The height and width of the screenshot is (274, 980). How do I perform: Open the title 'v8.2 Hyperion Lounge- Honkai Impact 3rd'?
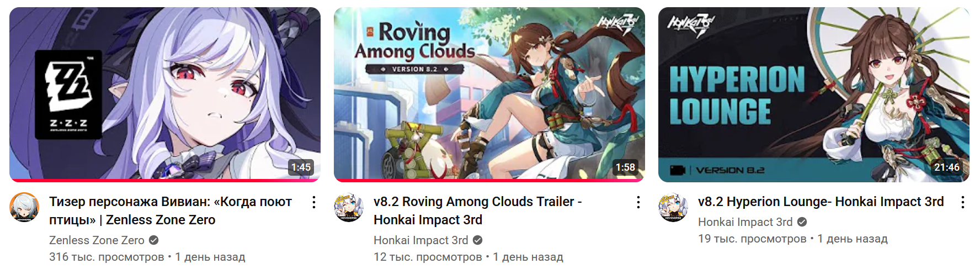pos(821,202)
